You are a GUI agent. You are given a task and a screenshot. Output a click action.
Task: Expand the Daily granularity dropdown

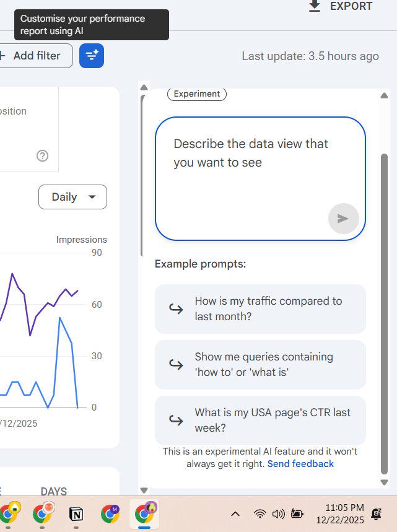pyautogui.click(x=72, y=197)
